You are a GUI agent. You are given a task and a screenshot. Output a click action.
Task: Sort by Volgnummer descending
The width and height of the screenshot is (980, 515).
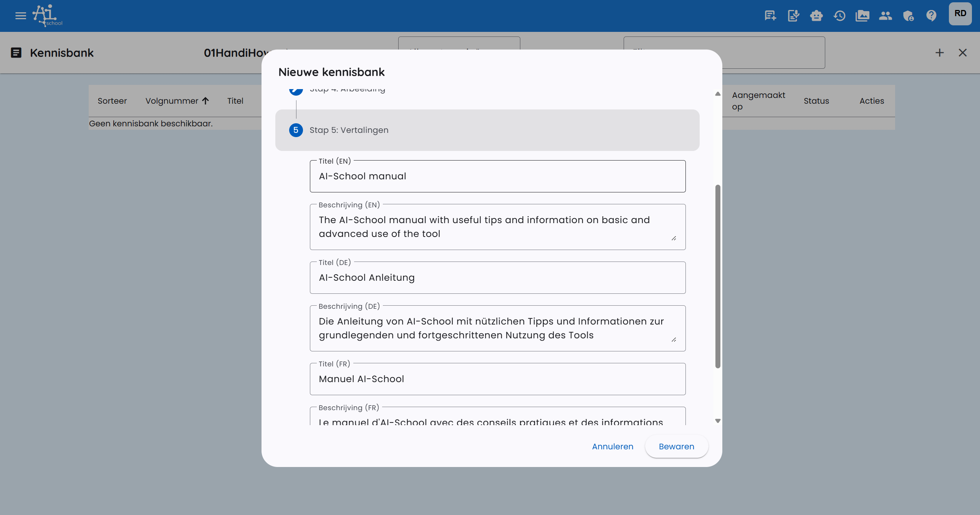tap(177, 101)
